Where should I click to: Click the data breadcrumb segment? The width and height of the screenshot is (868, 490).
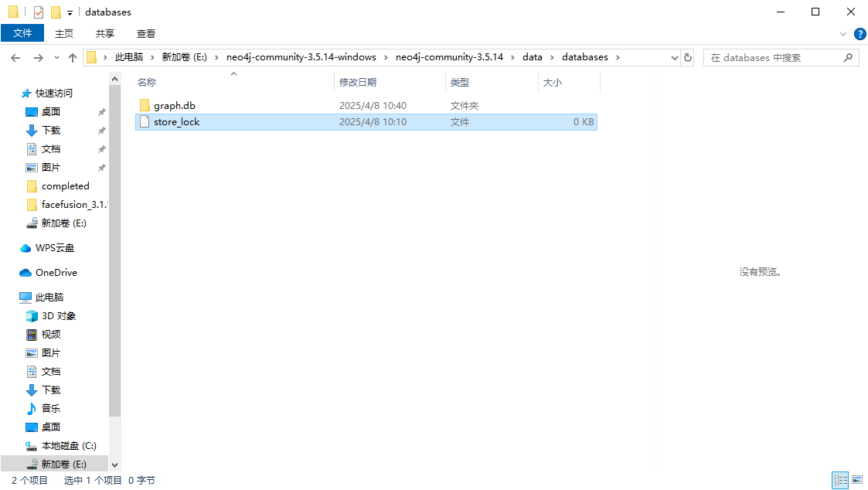[x=532, y=57]
